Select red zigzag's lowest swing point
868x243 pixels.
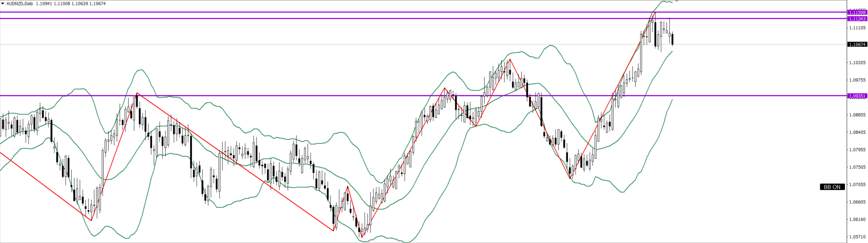362,237
